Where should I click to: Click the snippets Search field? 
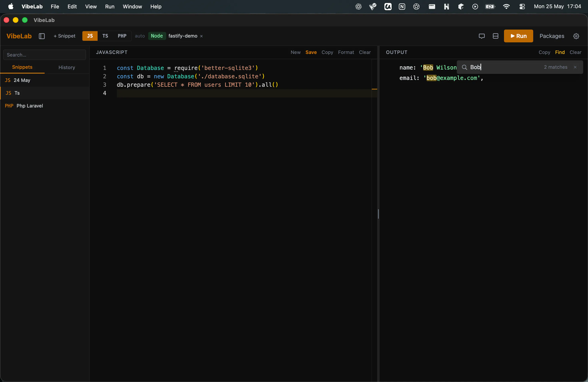click(x=45, y=55)
